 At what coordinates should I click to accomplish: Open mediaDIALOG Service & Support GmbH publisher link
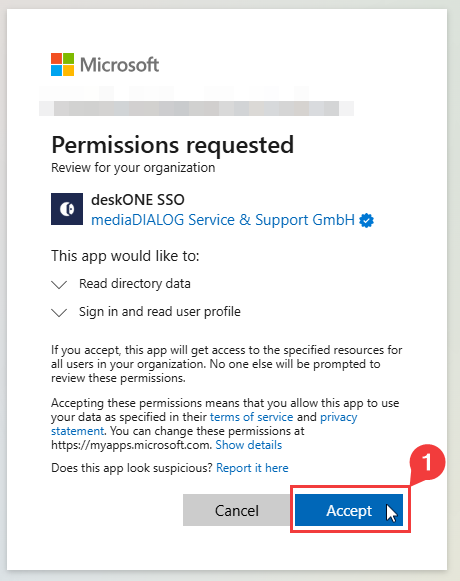[x=223, y=220]
